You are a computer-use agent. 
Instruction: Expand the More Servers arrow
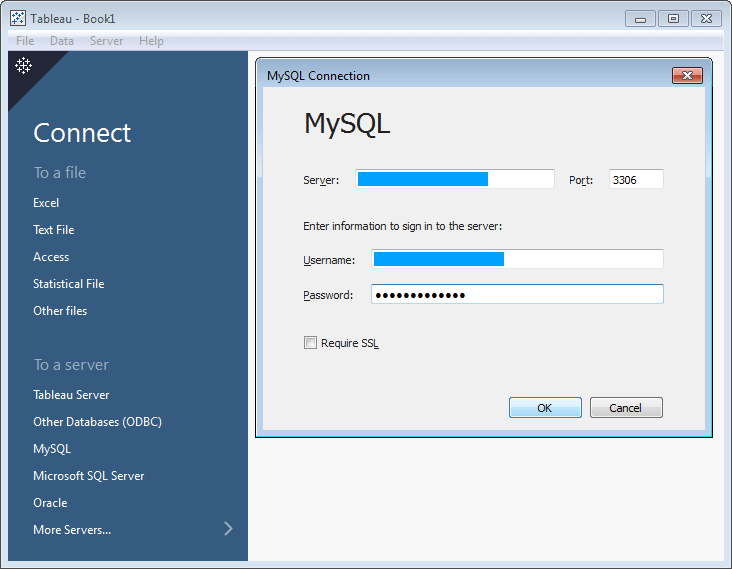(x=228, y=529)
